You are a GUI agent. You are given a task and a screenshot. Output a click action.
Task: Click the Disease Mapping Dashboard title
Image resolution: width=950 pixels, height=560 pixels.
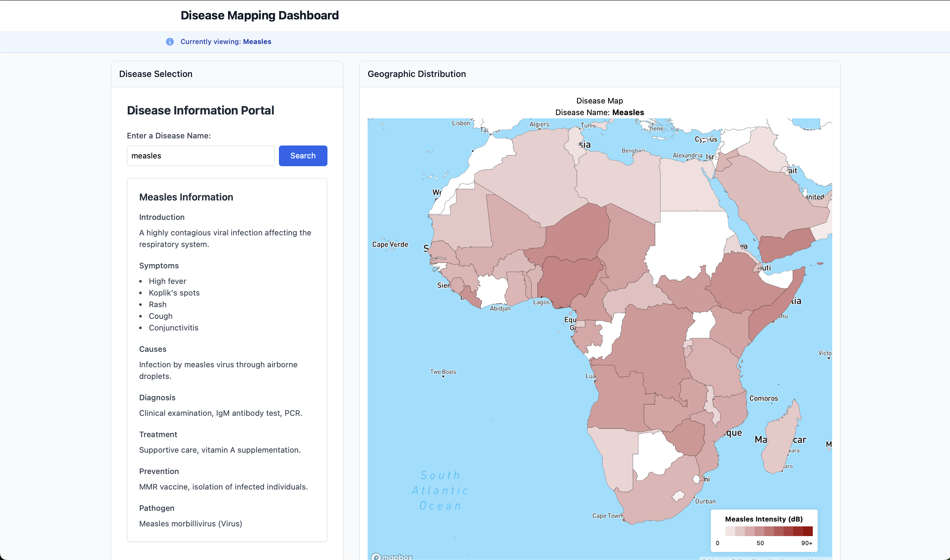tap(260, 15)
